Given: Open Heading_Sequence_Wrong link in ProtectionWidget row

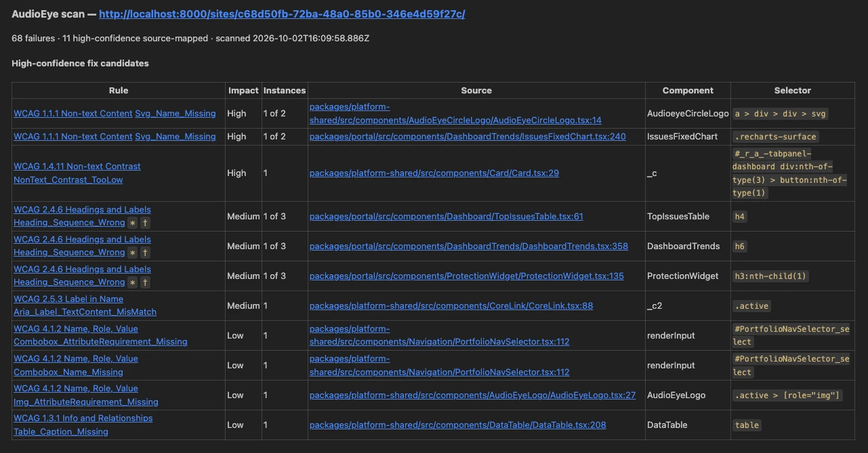Looking at the screenshot, I should [x=69, y=282].
